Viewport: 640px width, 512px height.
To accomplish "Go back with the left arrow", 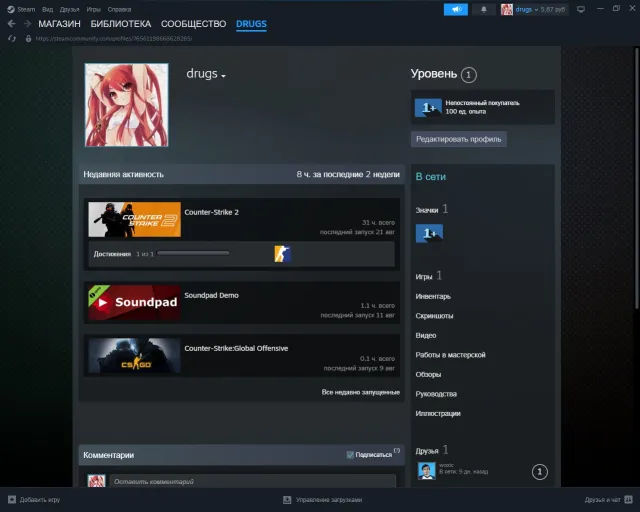I will (x=11, y=24).
